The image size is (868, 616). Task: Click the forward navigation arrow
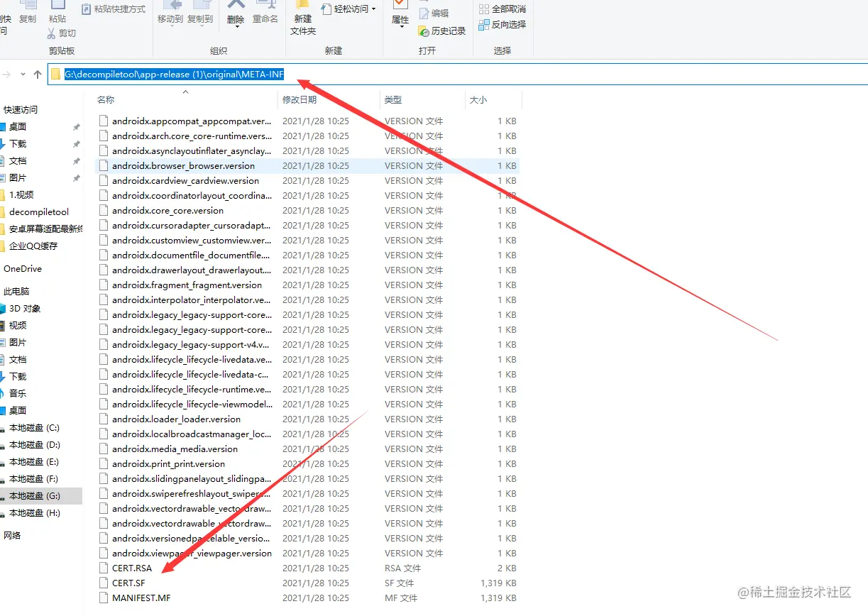(7, 75)
